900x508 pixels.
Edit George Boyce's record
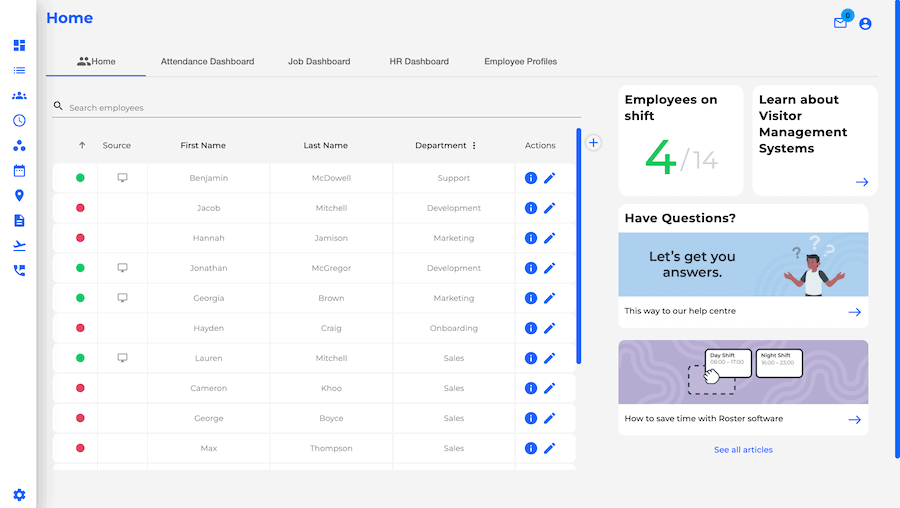click(549, 418)
